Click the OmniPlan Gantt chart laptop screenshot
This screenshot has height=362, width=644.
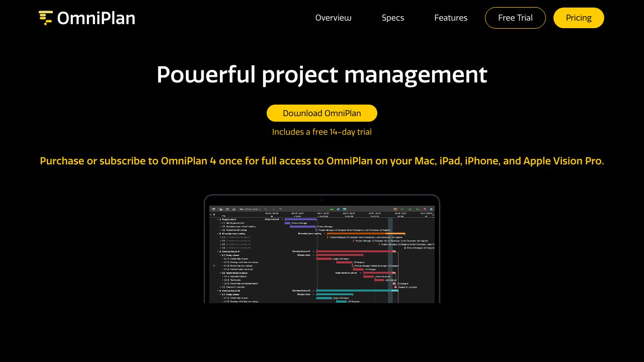click(x=322, y=249)
